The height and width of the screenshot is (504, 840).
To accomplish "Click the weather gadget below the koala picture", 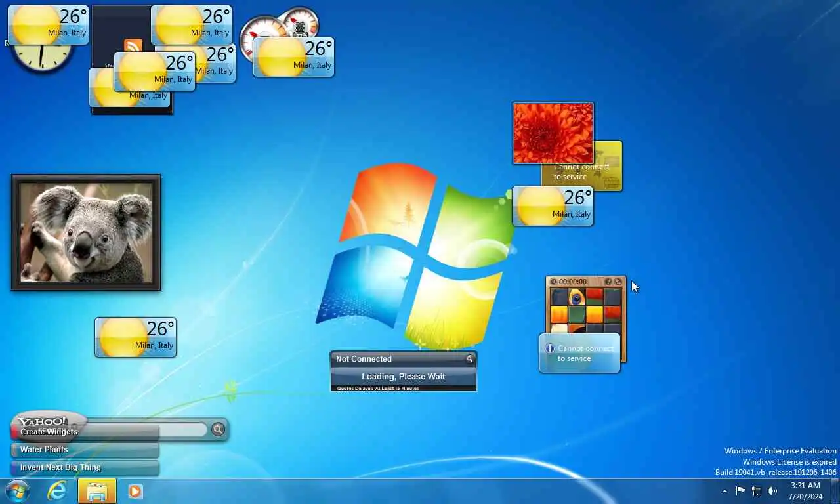I will coord(136,337).
